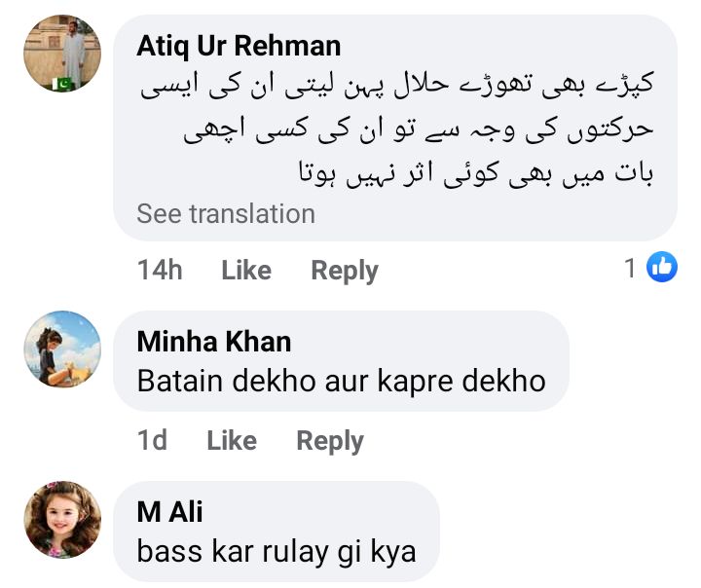Open Atiq Ur Rehman's profile picture

pos(62,55)
